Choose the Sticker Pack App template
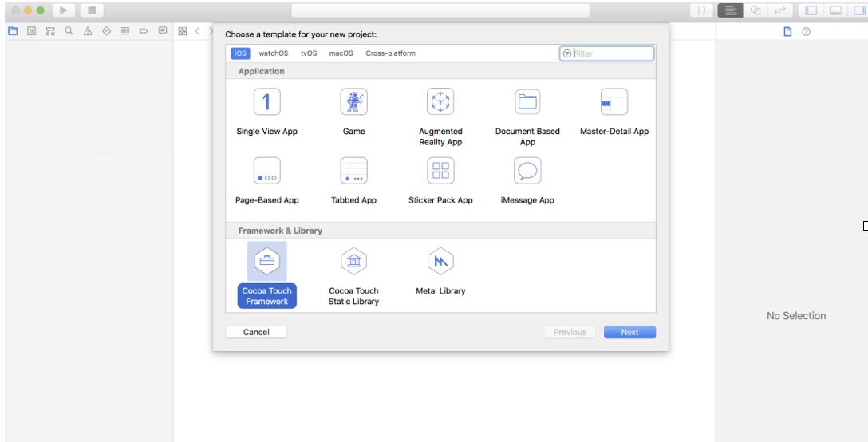 pyautogui.click(x=440, y=180)
